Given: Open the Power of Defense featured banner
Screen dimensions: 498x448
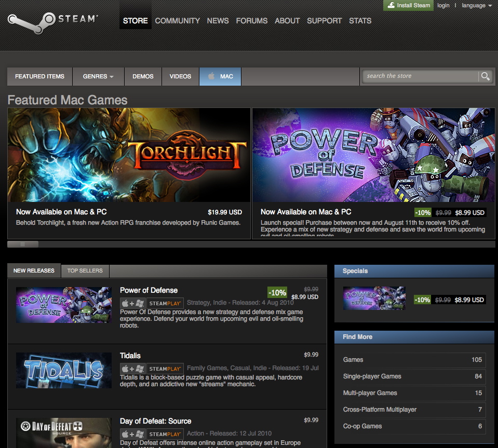Looking at the screenshot, I should [x=373, y=155].
